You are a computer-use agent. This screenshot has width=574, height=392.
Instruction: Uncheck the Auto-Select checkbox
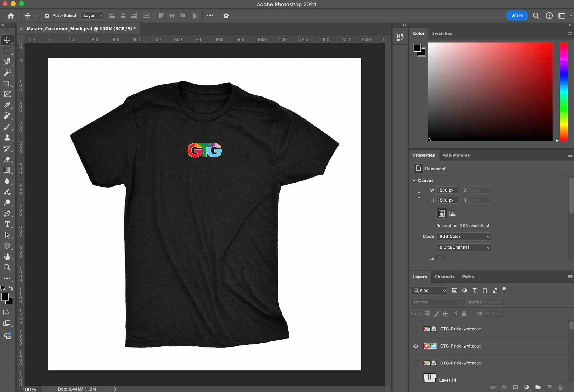pyautogui.click(x=47, y=16)
